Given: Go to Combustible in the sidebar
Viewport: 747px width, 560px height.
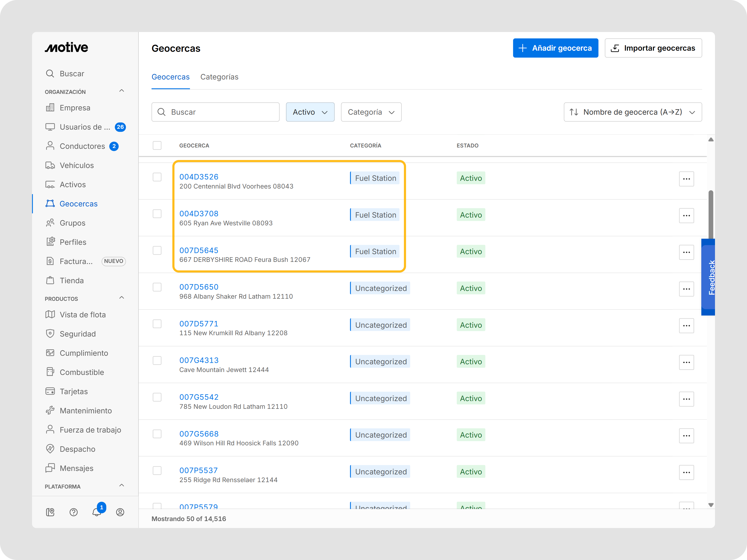Looking at the screenshot, I should tap(82, 372).
